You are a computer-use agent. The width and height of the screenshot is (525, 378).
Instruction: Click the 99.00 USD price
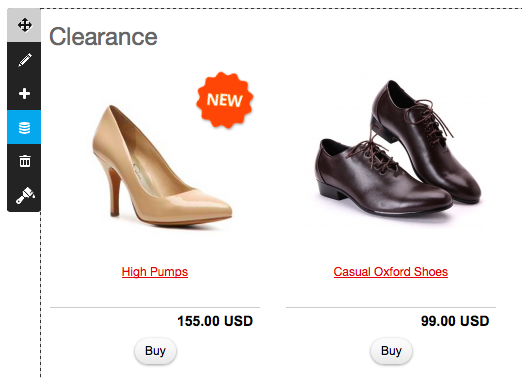(x=455, y=321)
